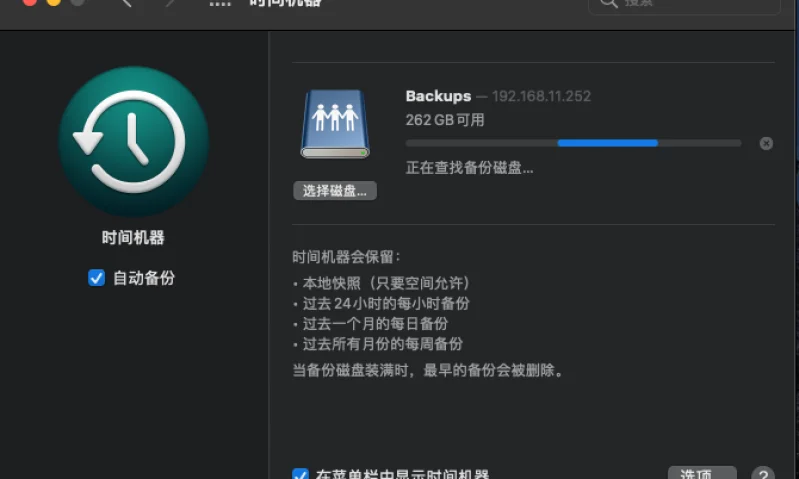This screenshot has height=479, width=799.
Task: Cancel the backup disk search with the X icon
Action: [766, 143]
